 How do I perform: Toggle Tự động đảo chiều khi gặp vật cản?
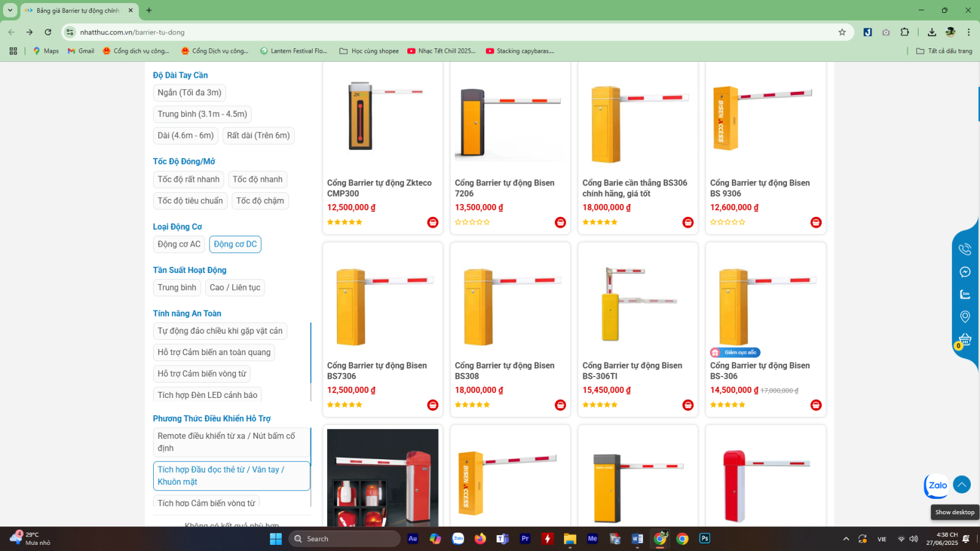click(x=220, y=331)
